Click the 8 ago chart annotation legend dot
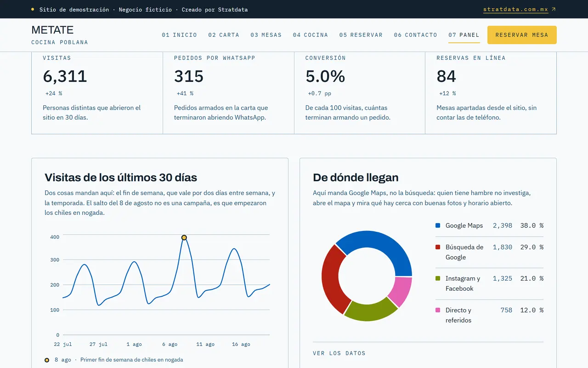 coord(47,360)
